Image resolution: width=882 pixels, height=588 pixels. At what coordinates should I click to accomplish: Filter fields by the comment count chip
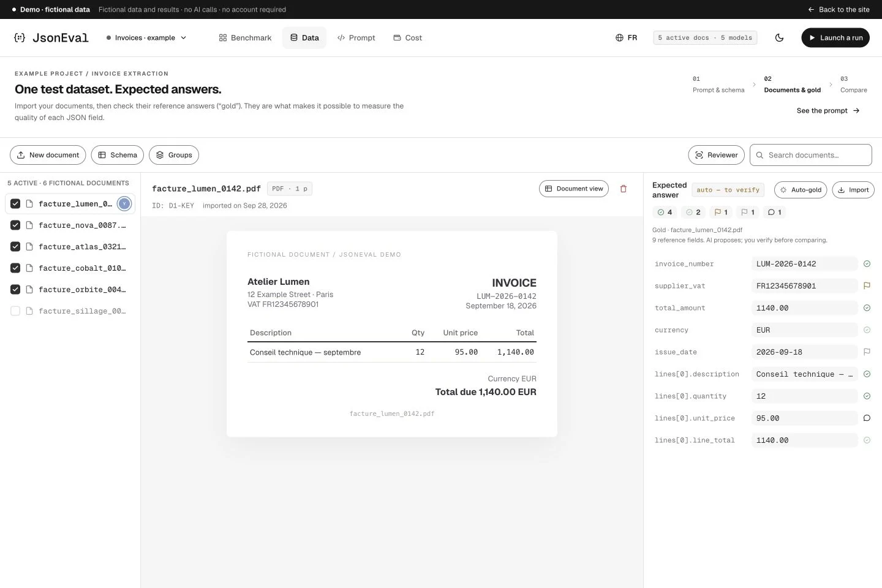tap(775, 213)
